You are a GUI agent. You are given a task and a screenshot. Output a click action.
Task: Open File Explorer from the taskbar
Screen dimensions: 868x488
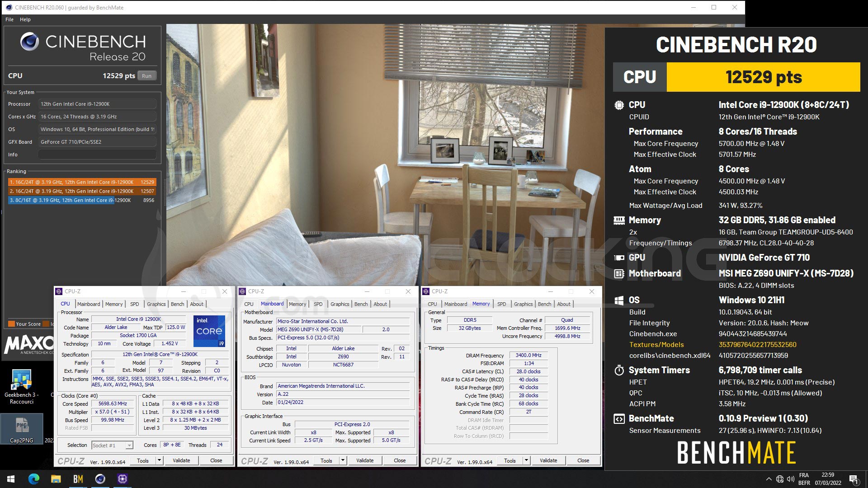tap(56, 479)
